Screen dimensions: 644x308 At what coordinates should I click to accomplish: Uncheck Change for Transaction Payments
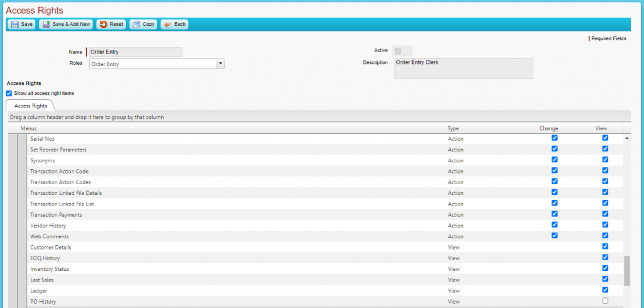coord(555,214)
